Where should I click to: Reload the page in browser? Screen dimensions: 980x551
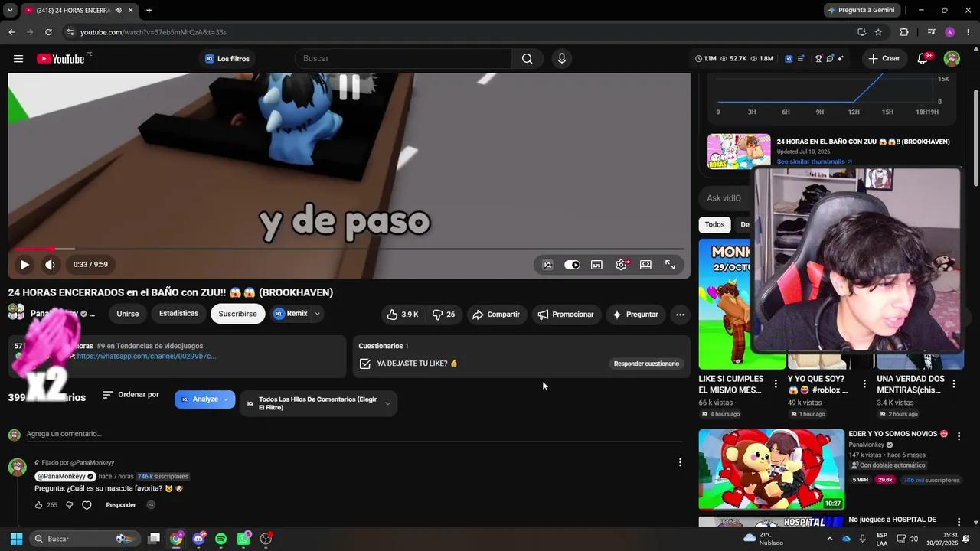point(48,32)
